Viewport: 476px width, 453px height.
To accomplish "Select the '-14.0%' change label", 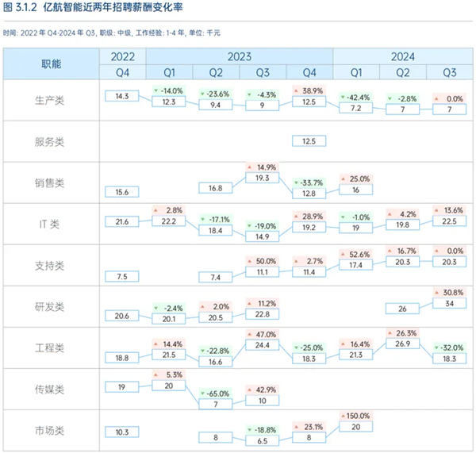I will 169,90.
